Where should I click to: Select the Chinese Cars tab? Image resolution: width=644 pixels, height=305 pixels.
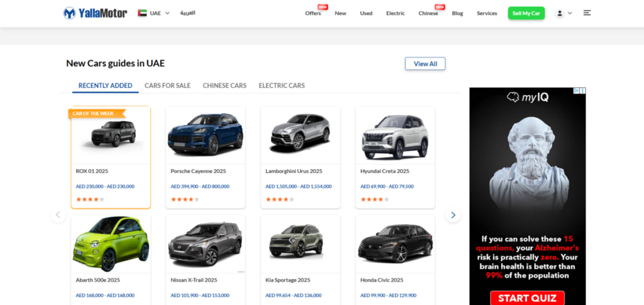(225, 86)
